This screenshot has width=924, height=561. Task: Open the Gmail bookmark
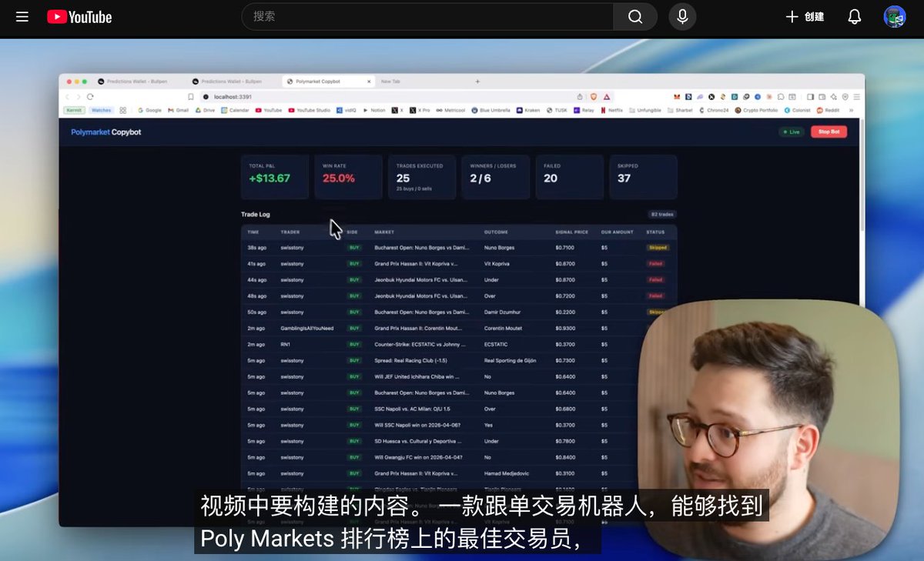(x=179, y=110)
